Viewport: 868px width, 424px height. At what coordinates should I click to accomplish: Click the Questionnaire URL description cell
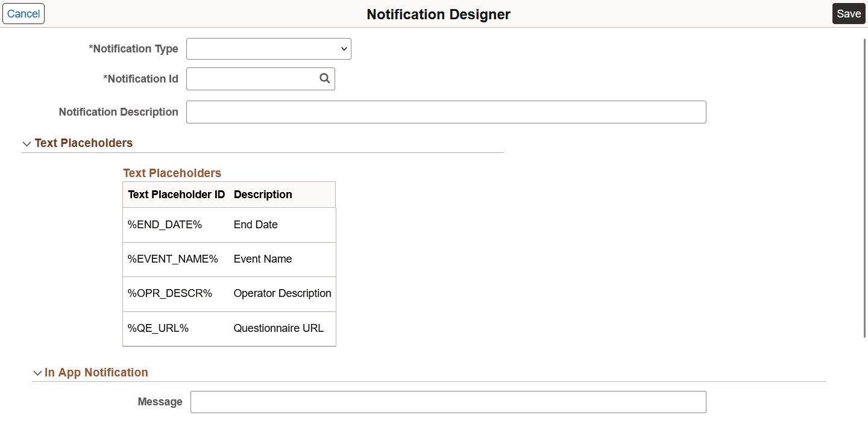click(x=278, y=328)
